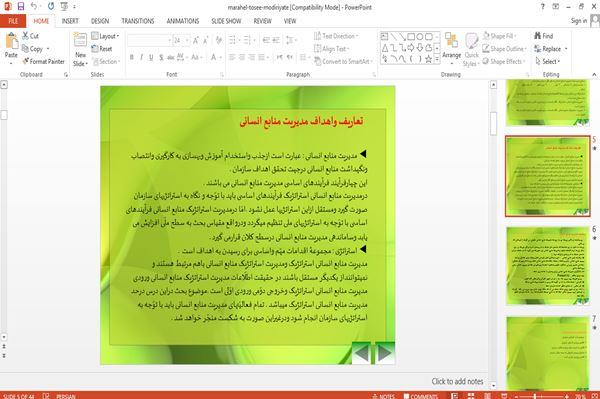Click the Undo arrow icon

coord(34,6)
